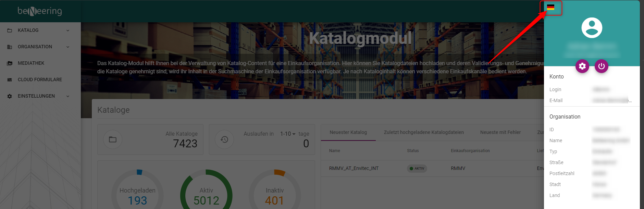Open the RMMV_AT_Envitec_INT catalog entry

354,169
